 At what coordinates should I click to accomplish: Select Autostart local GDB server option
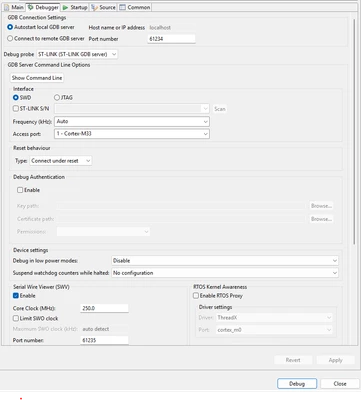pyautogui.click(x=10, y=27)
